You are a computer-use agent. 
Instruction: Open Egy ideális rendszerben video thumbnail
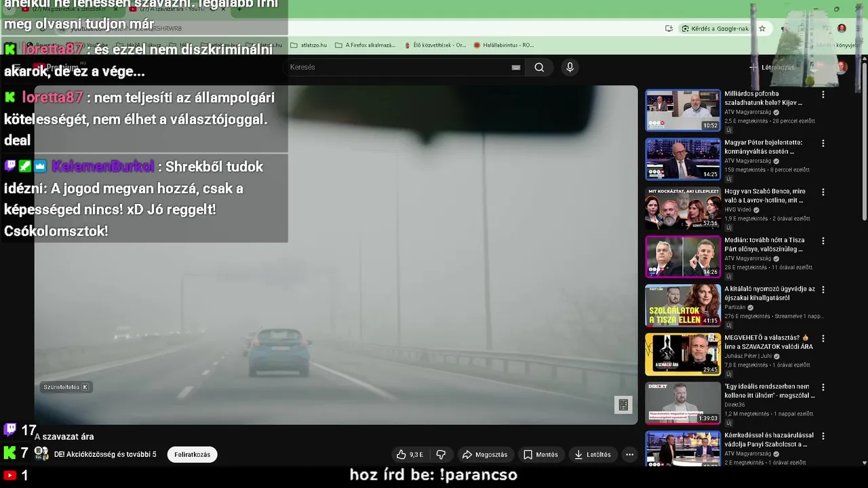click(x=683, y=403)
